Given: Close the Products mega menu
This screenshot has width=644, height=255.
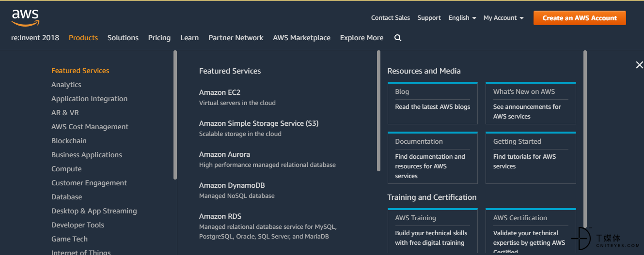Looking at the screenshot, I should [x=639, y=65].
